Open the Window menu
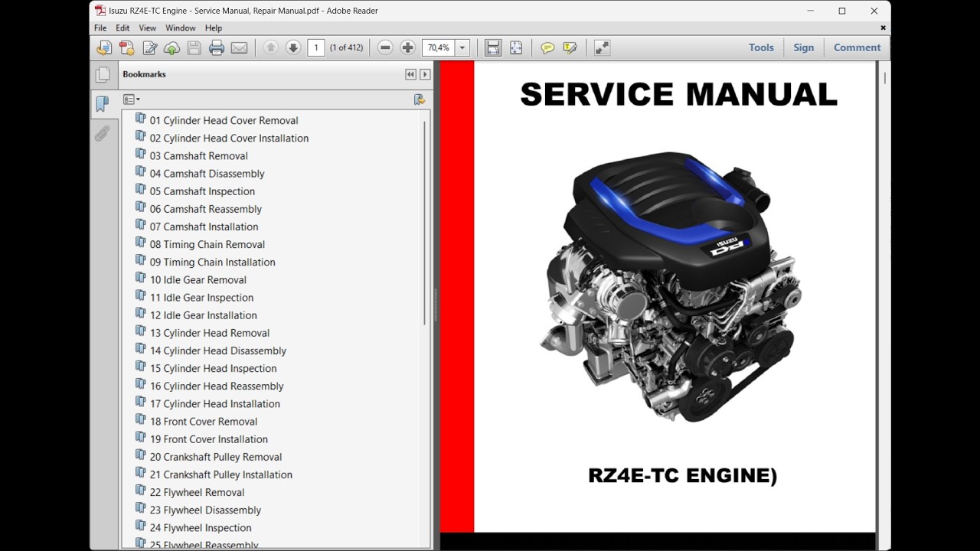 tap(181, 28)
